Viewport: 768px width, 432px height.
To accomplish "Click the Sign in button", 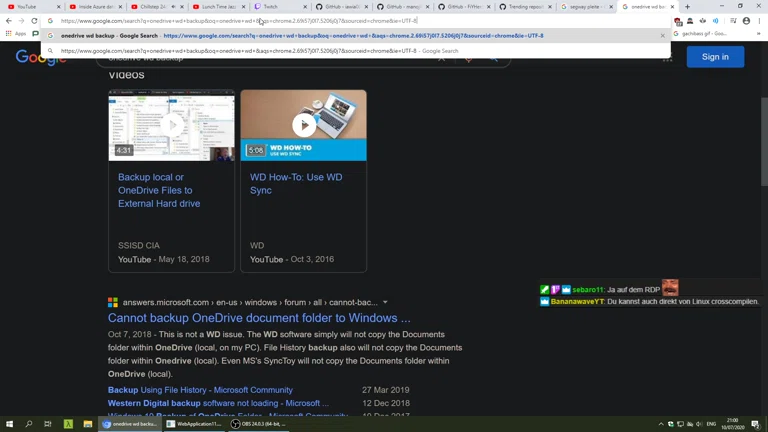I will point(715,57).
